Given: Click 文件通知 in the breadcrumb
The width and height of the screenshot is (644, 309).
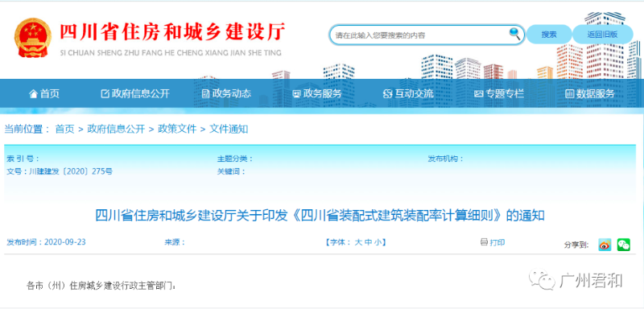Looking at the screenshot, I should click(229, 130).
